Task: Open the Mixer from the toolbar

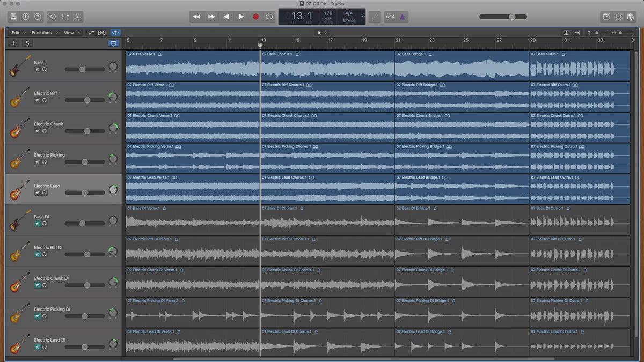Action: (65, 17)
